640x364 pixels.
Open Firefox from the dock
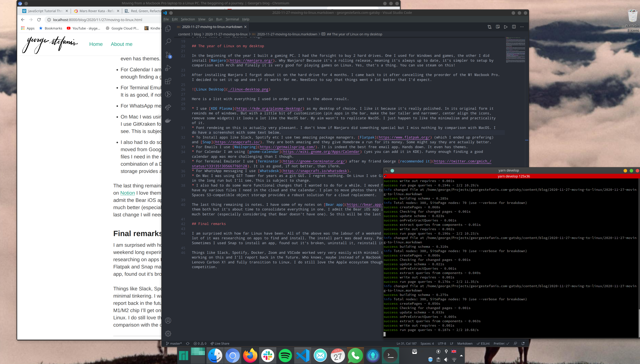250,355
